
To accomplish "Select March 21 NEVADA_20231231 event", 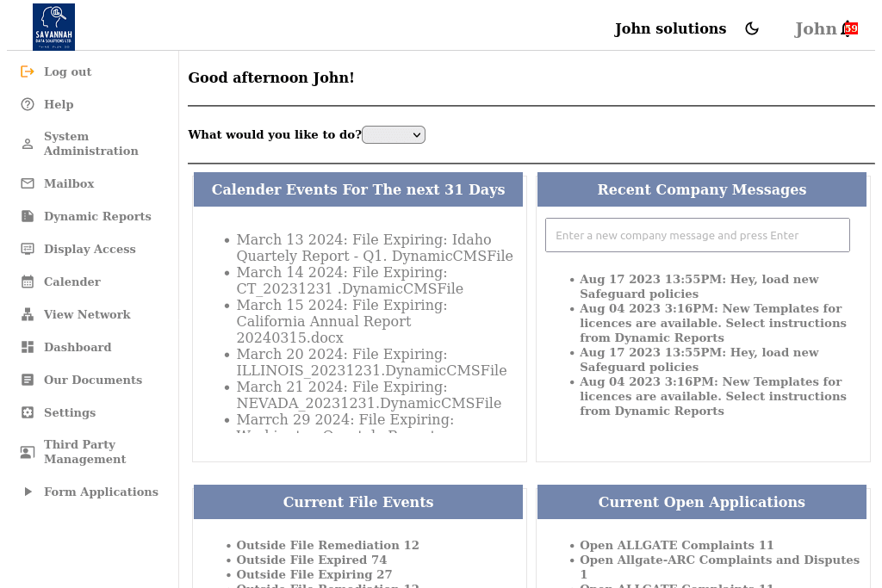I will click(369, 394).
